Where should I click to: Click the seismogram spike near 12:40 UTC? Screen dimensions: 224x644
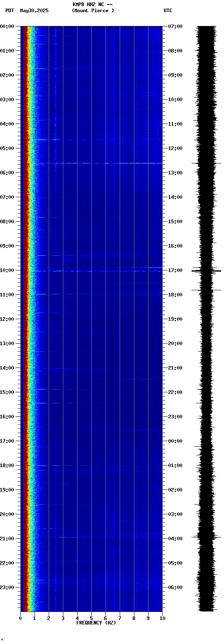point(206,163)
